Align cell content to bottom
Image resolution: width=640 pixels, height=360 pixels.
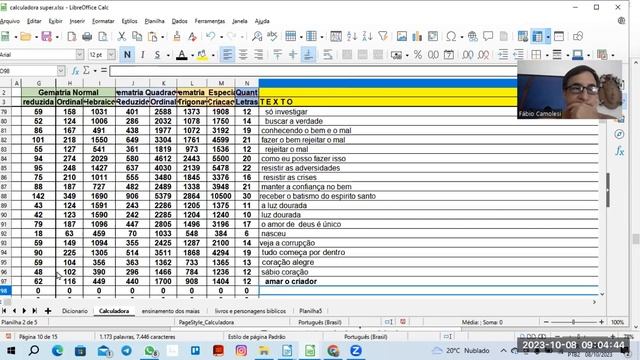pyautogui.click(x=309, y=55)
